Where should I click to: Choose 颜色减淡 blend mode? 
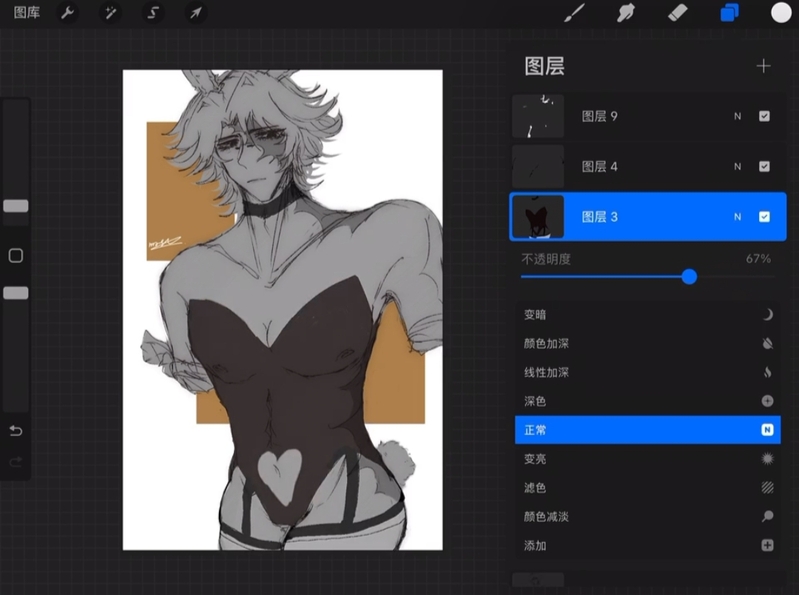648,517
